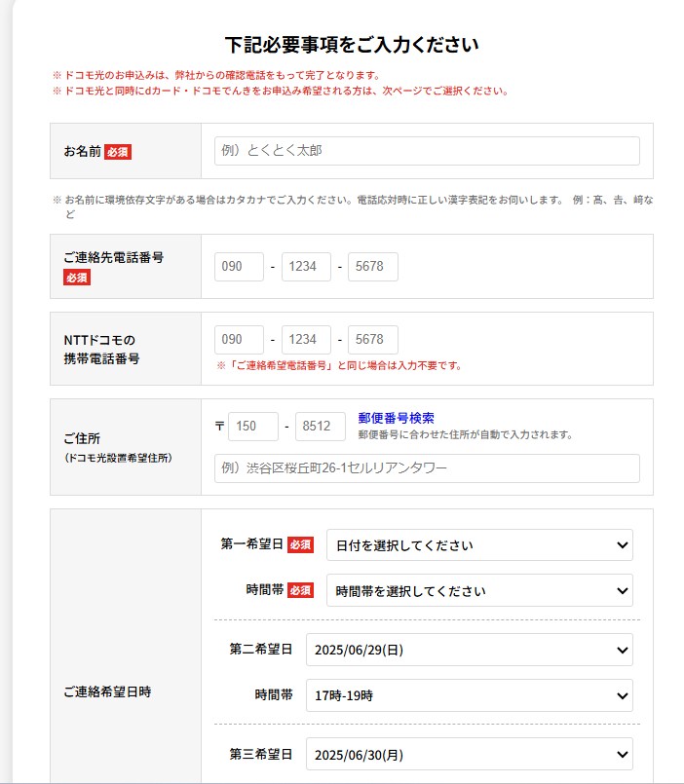Screen dimensions: 684x784
Task: Focus middle box of NTTドコモの携帯電話番号
Action: coord(306,340)
